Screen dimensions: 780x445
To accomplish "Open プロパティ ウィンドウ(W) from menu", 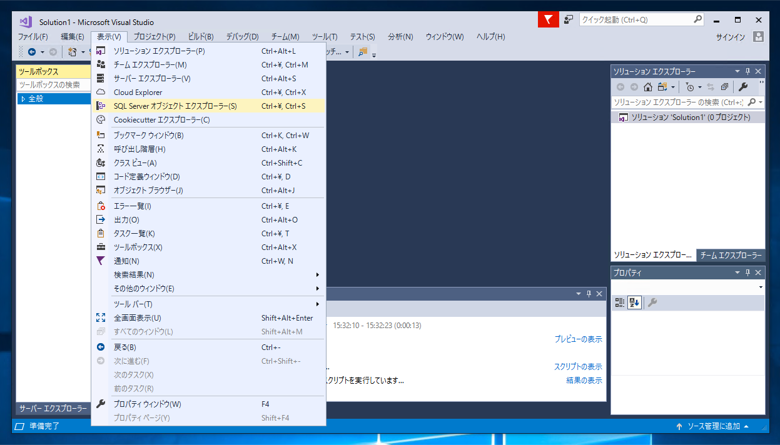I will click(x=209, y=404).
